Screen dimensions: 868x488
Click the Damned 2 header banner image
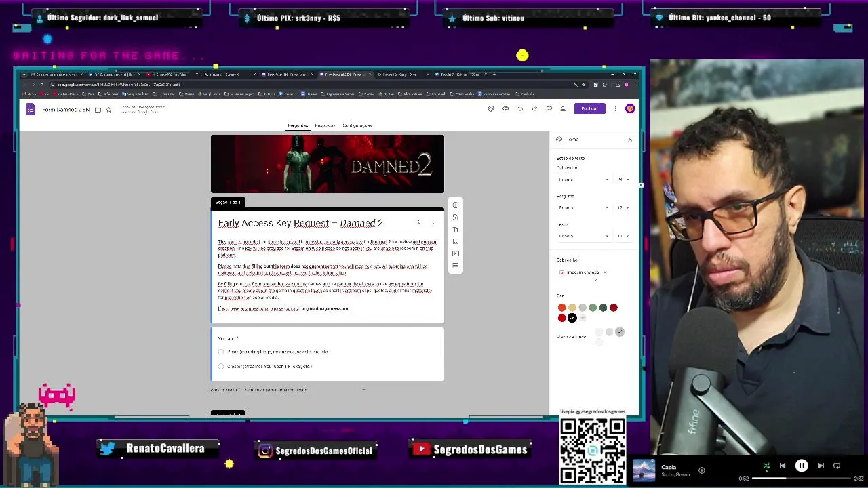click(328, 164)
